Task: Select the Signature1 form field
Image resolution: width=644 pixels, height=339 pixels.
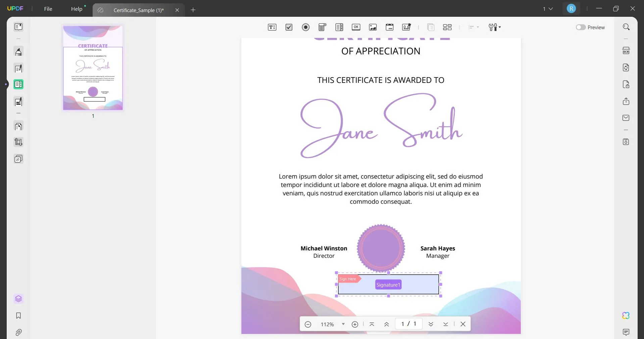Action: click(388, 285)
